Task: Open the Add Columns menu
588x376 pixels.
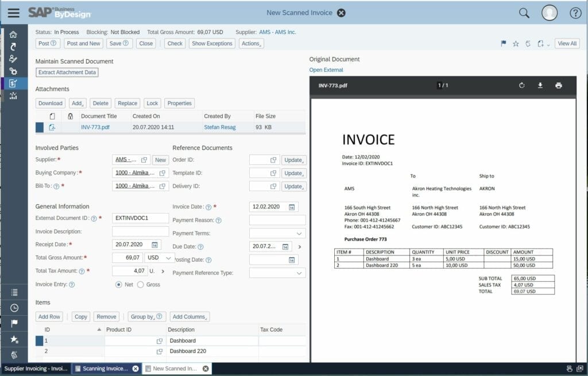Action: click(189, 317)
